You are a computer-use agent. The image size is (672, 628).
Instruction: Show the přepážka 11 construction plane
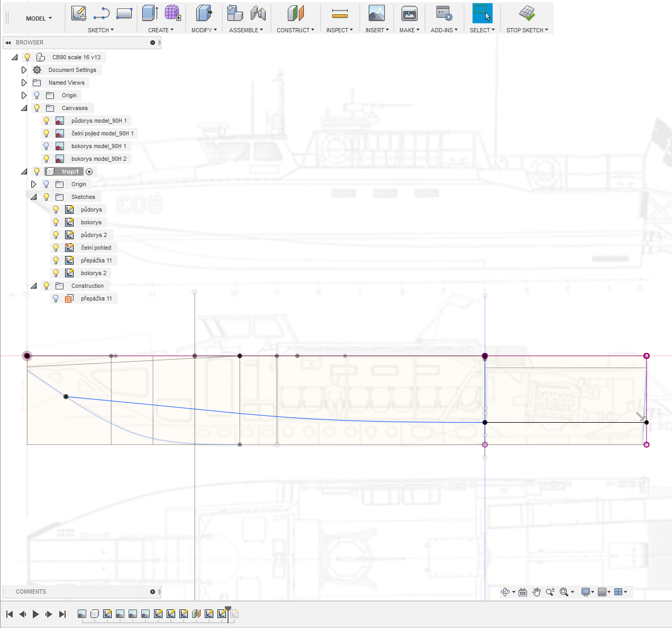click(56, 298)
